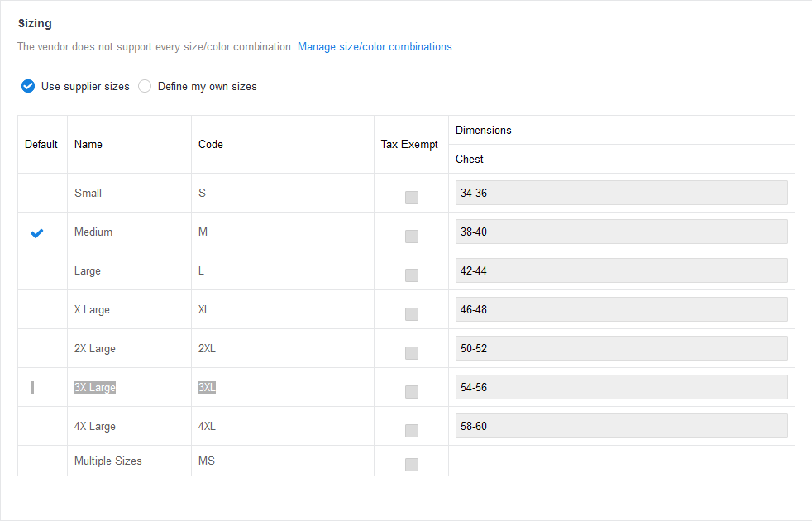Click Medium's blue default checkmark
Image resolution: width=812 pixels, height=521 pixels.
36,232
